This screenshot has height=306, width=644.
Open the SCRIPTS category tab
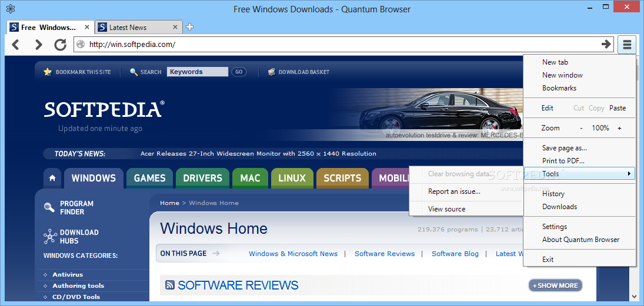click(x=342, y=178)
